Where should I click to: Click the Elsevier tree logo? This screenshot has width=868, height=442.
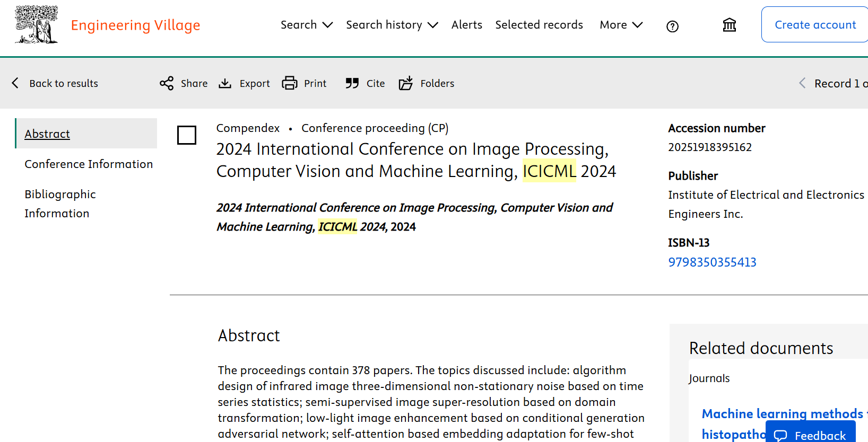[x=36, y=24]
